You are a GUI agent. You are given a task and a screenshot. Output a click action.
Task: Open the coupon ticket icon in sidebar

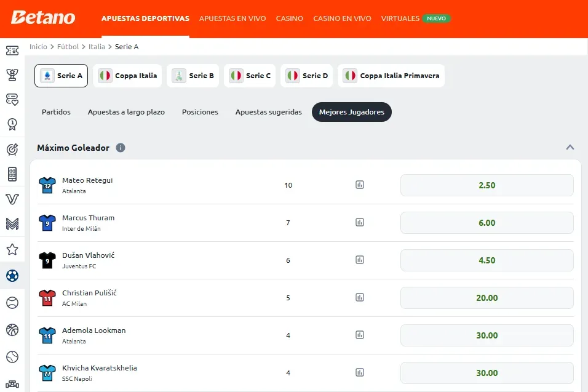pyautogui.click(x=12, y=50)
